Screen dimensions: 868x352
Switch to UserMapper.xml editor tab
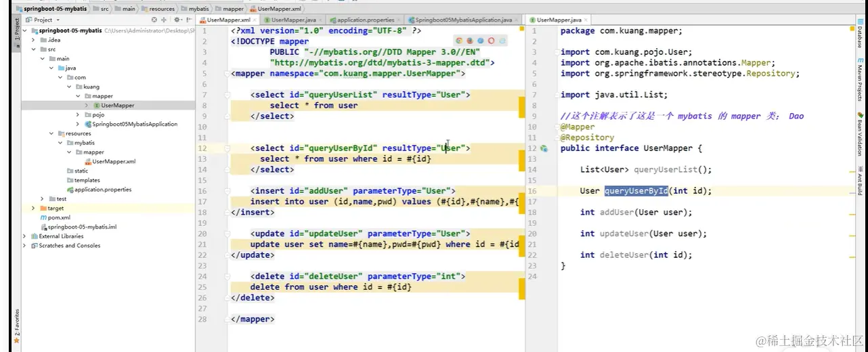[x=228, y=20]
